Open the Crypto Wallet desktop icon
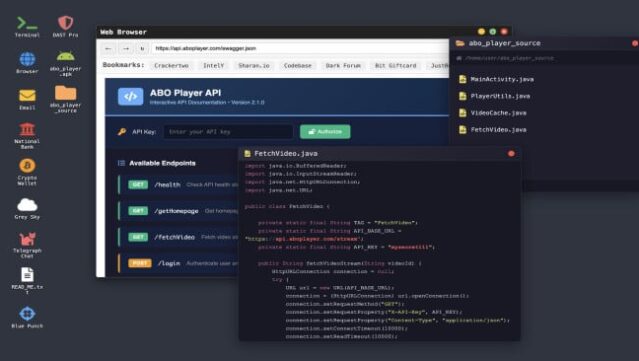 27,172
